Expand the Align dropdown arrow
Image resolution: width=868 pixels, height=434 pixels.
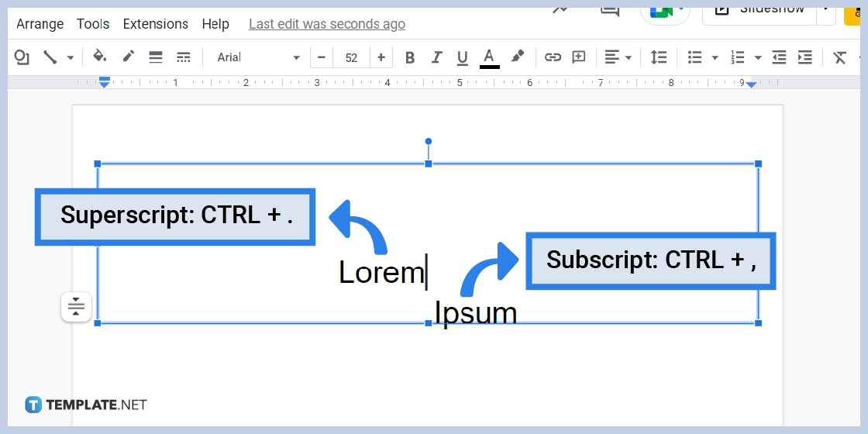coord(629,57)
